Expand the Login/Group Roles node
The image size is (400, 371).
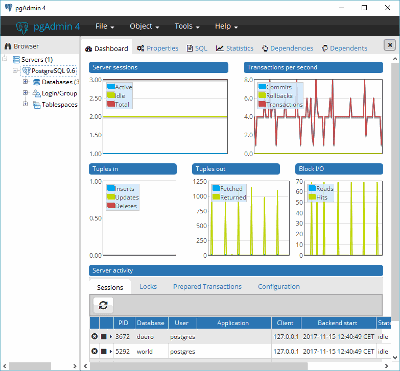(x=25, y=93)
